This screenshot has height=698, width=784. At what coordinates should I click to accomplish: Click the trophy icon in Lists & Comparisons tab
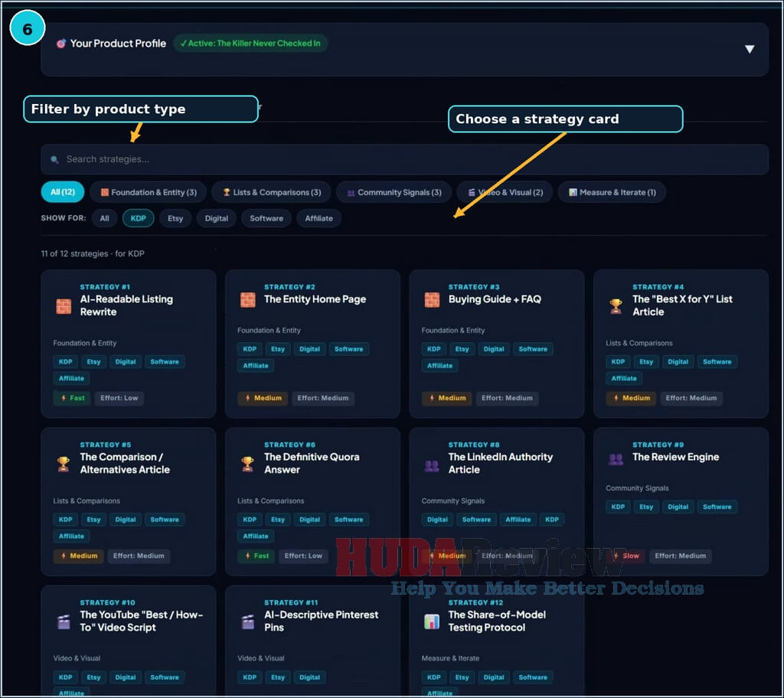[x=227, y=192]
